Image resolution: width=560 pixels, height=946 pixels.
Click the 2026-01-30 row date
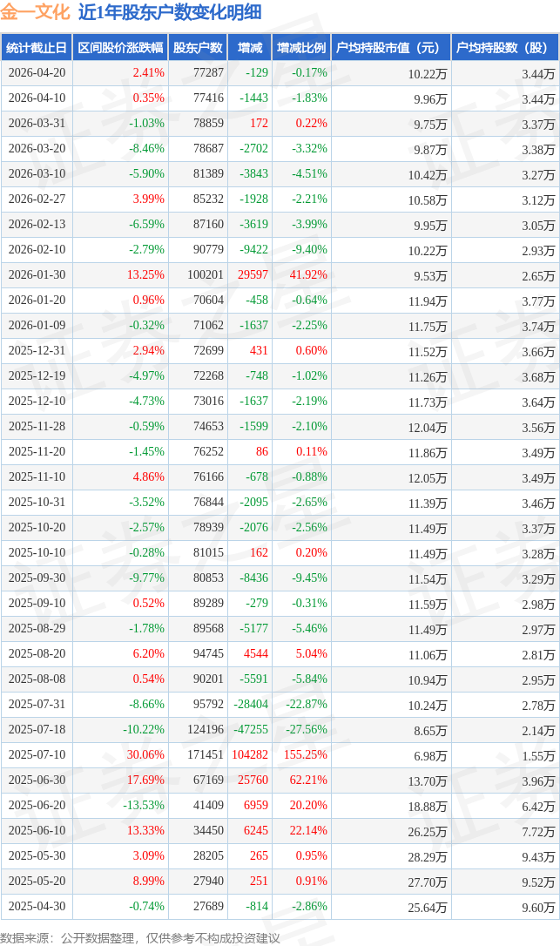[37, 274]
